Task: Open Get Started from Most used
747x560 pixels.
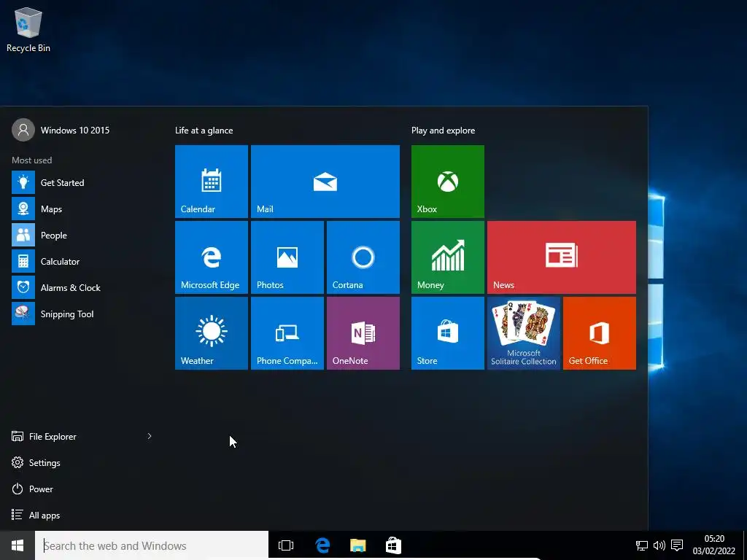Action: (x=82, y=182)
